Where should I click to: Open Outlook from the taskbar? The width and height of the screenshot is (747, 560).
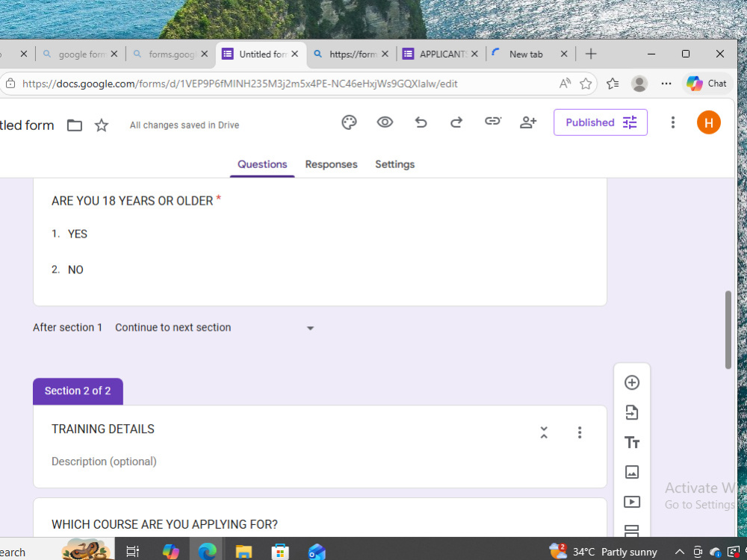pos(316,552)
